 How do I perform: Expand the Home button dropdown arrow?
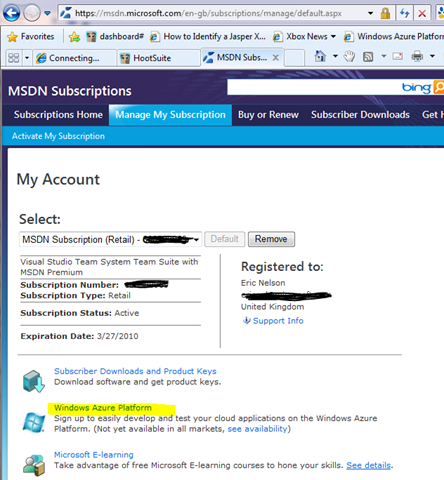tap(335, 56)
